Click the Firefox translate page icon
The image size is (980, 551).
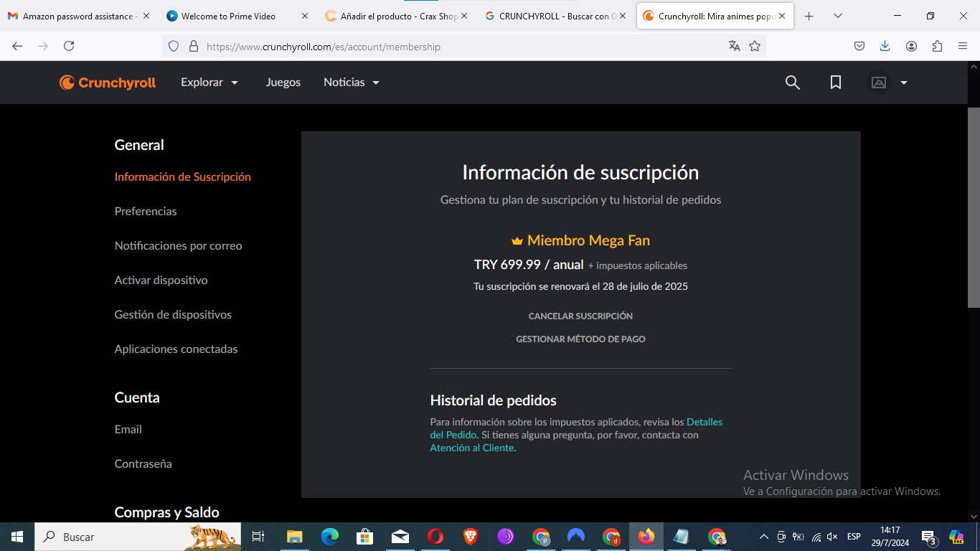point(734,46)
